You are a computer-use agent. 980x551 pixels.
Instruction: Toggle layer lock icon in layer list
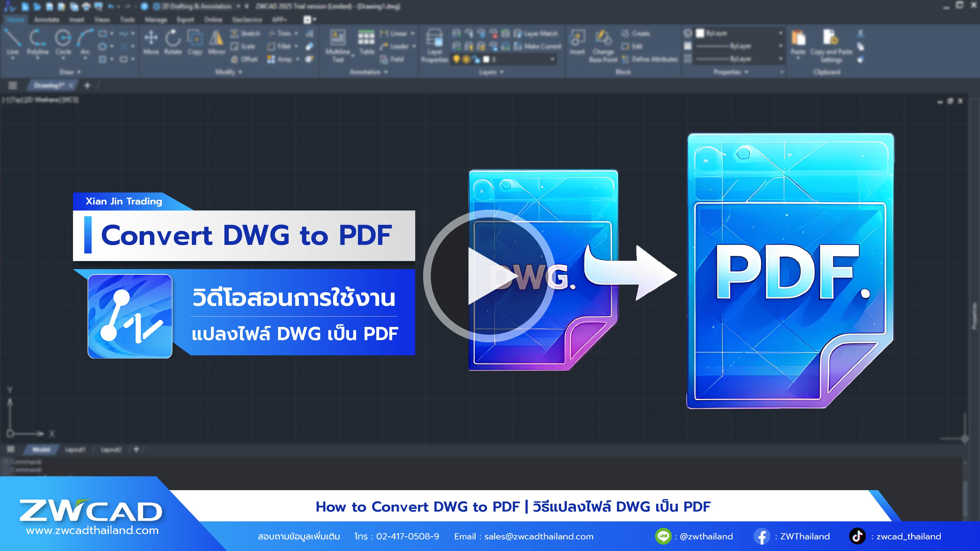(x=476, y=59)
